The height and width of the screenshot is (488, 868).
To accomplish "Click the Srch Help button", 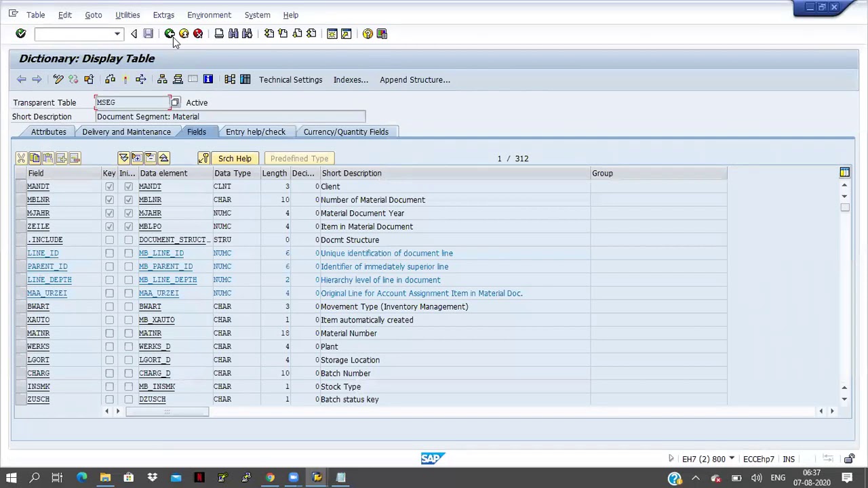I will (x=235, y=159).
